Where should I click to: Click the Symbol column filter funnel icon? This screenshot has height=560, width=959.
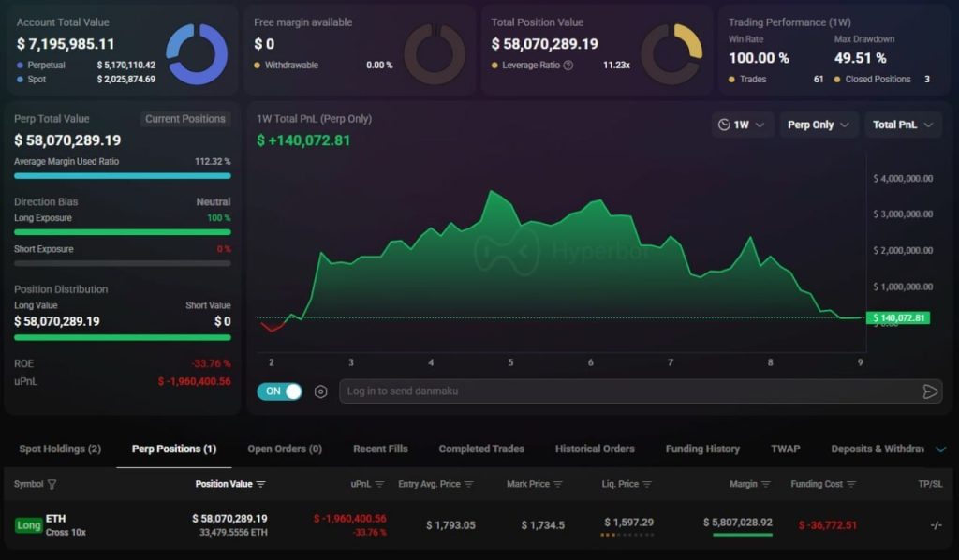click(52, 484)
